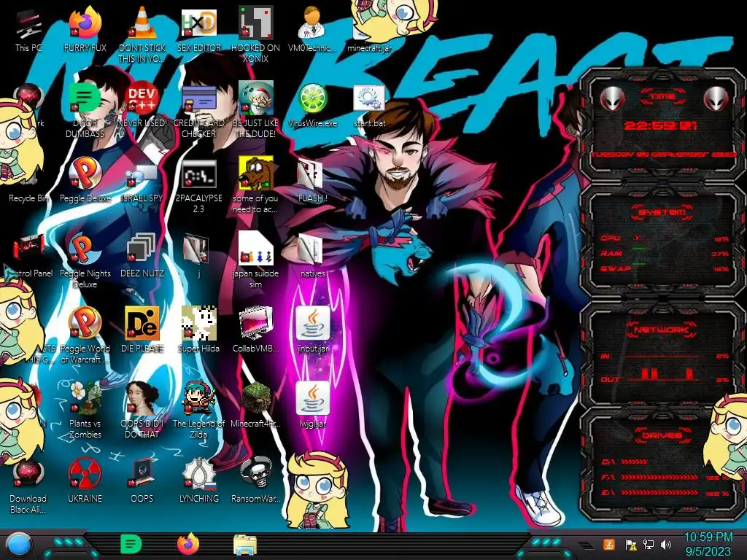Open the DIE PLEASE De icon
This screenshot has height=560, width=747.
pyautogui.click(x=142, y=330)
